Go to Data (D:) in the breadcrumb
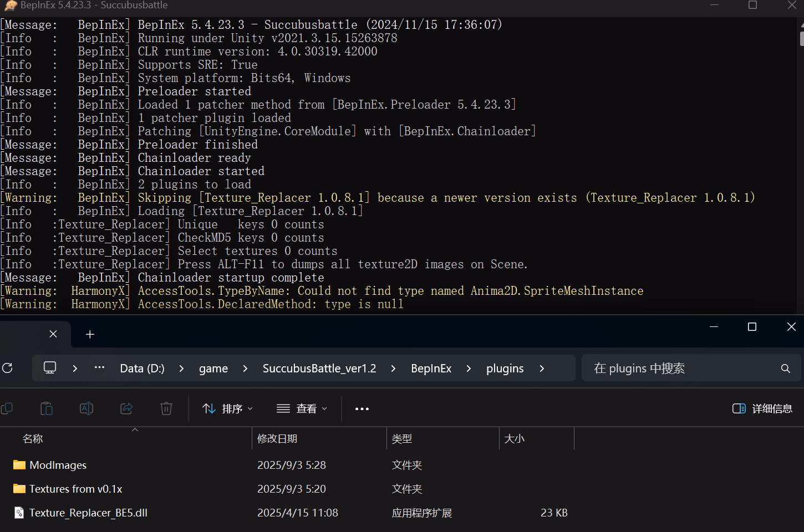This screenshot has height=532, width=804. tap(142, 369)
